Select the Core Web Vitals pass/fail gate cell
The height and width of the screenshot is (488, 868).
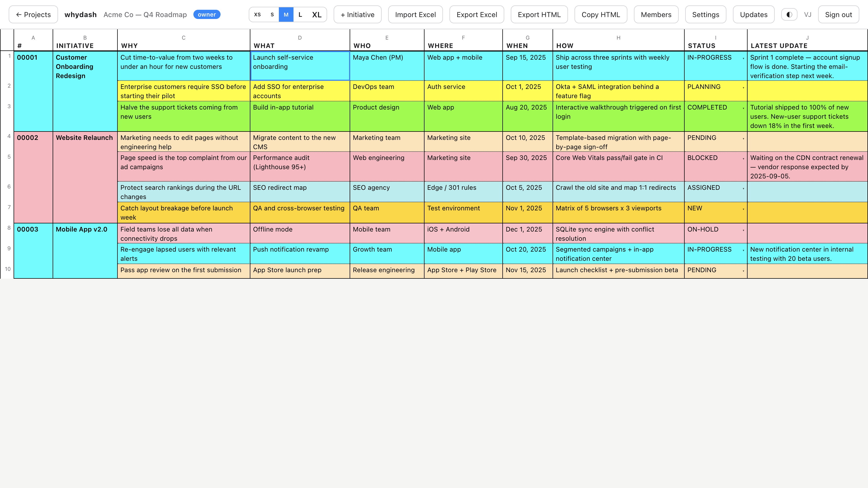click(x=618, y=166)
